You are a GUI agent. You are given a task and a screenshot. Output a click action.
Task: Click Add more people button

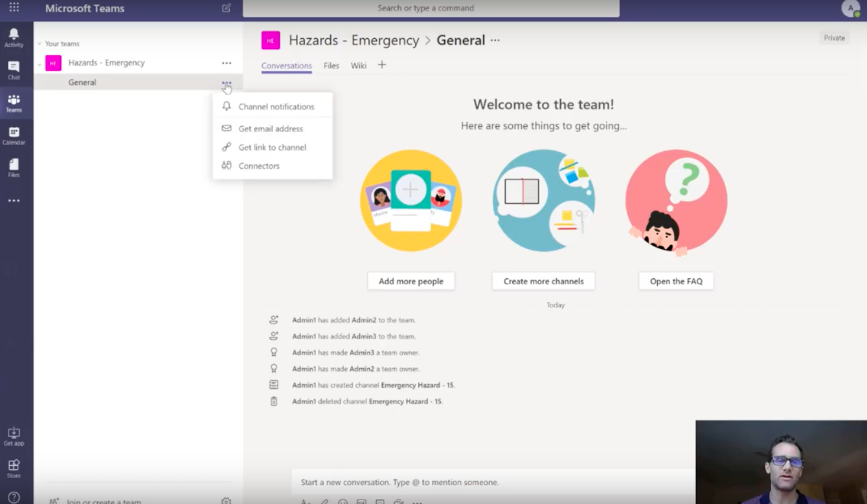pyautogui.click(x=411, y=281)
